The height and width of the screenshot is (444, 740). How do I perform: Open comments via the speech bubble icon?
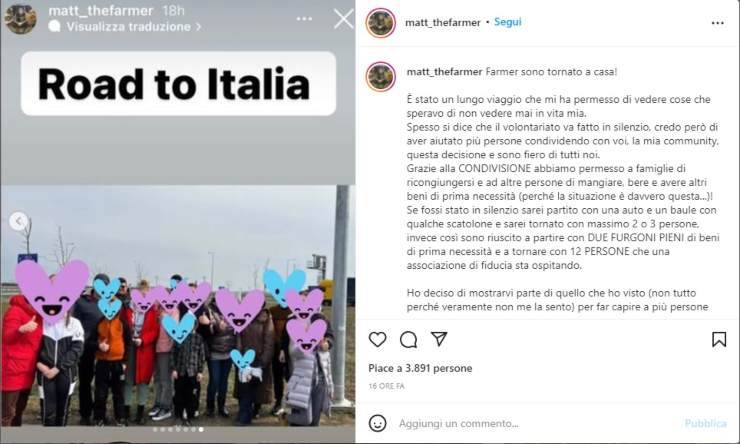tap(408, 339)
